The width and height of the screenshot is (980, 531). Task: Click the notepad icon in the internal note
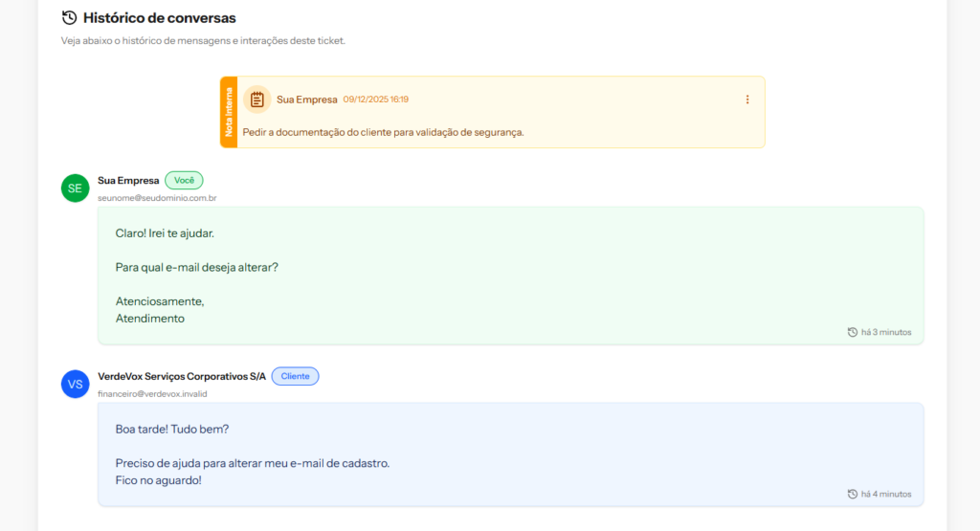click(x=256, y=99)
